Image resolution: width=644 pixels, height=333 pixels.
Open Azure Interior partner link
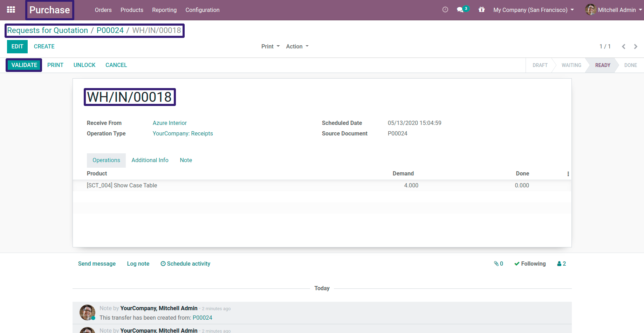click(x=170, y=123)
